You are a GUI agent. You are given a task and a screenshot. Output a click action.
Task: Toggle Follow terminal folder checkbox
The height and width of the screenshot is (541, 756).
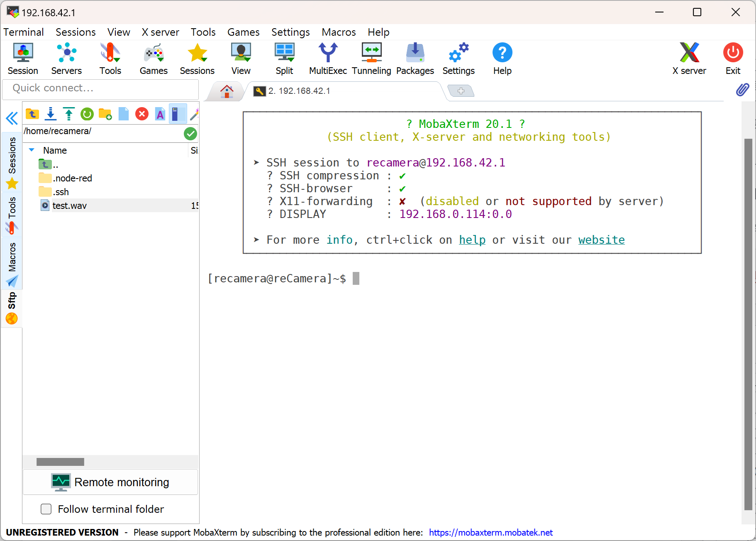pyautogui.click(x=46, y=509)
